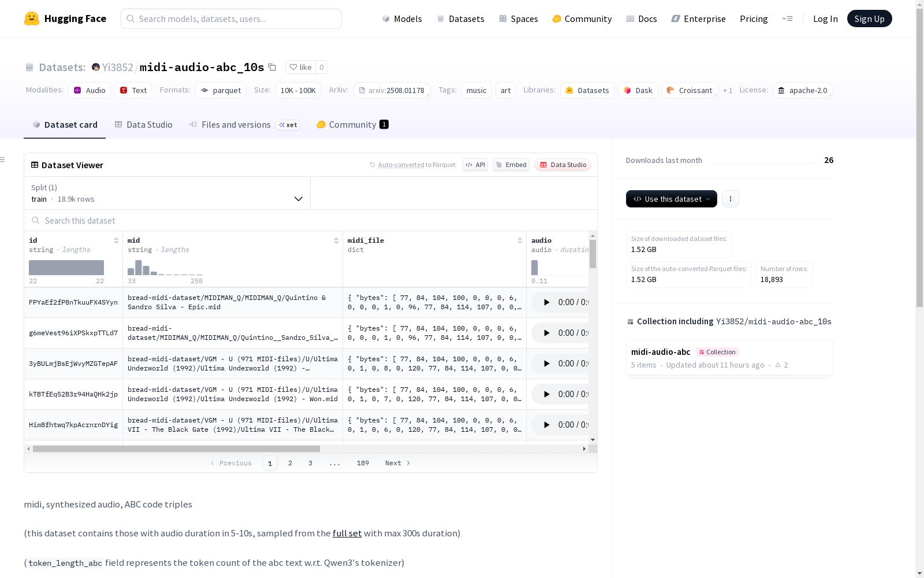Viewport: 924px width, 578px height.
Task: Open the more navigation menu icon
Action: click(x=787, y=18)
